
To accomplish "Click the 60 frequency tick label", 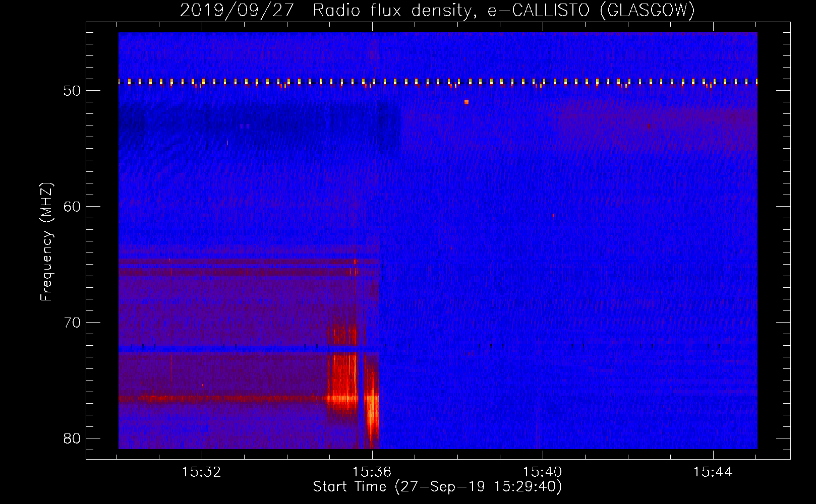I will 72,207.
